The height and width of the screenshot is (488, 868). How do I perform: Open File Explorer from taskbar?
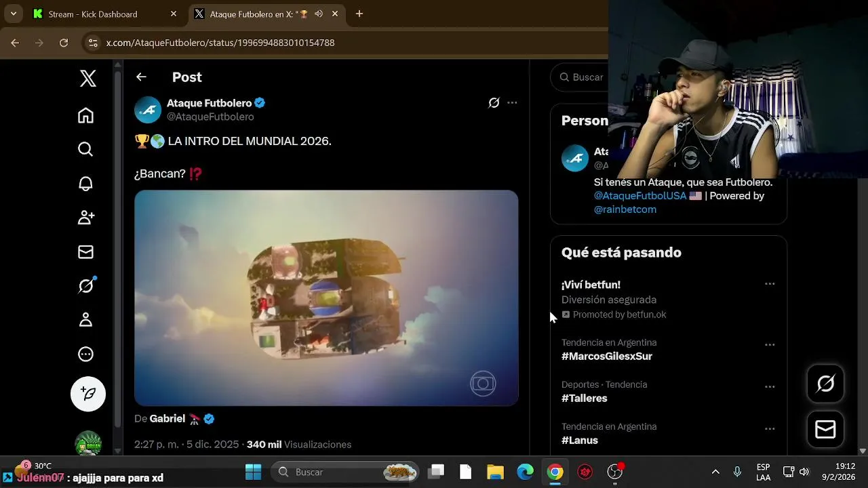point(495,472)
